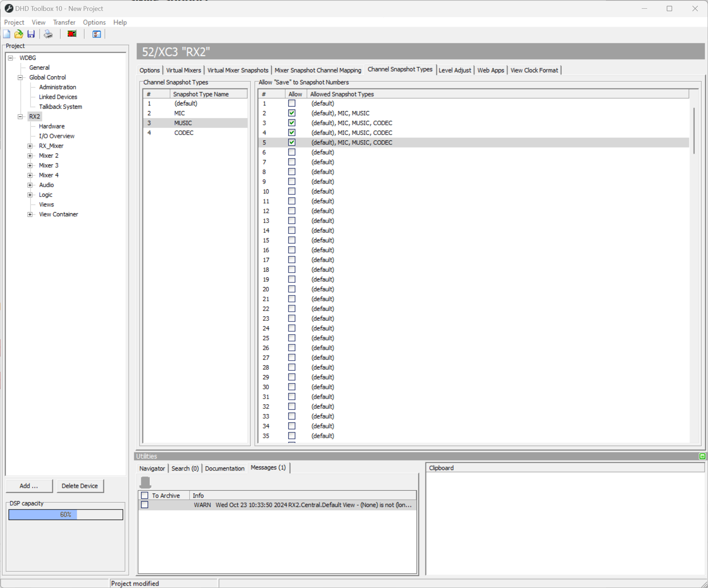Click the DSP capacity progress bar
The height and width of the screenshot is (588, 708).
66,514
